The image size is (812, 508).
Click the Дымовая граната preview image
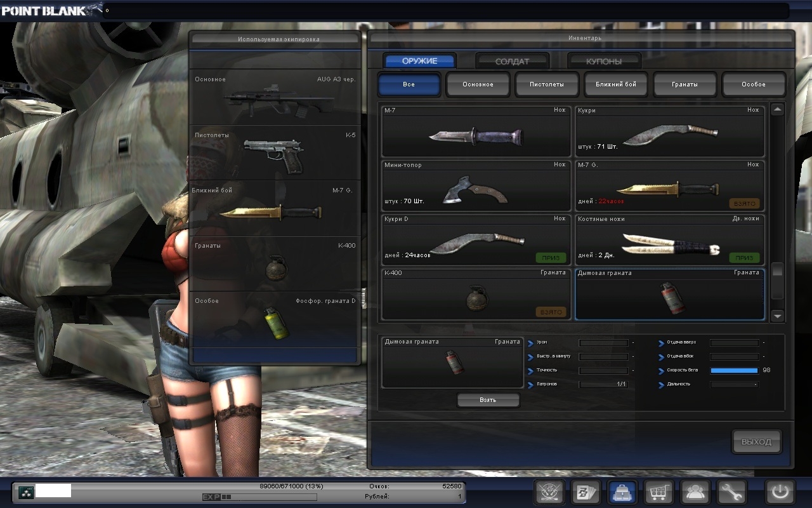click(454, 363)
